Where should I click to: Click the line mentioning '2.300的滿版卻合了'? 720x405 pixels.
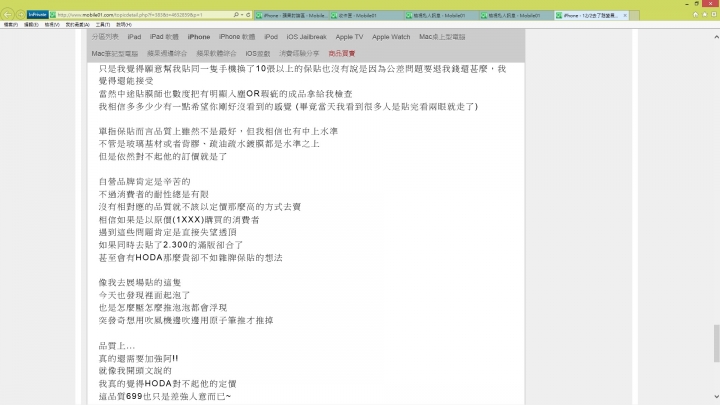tap(171, 245)
